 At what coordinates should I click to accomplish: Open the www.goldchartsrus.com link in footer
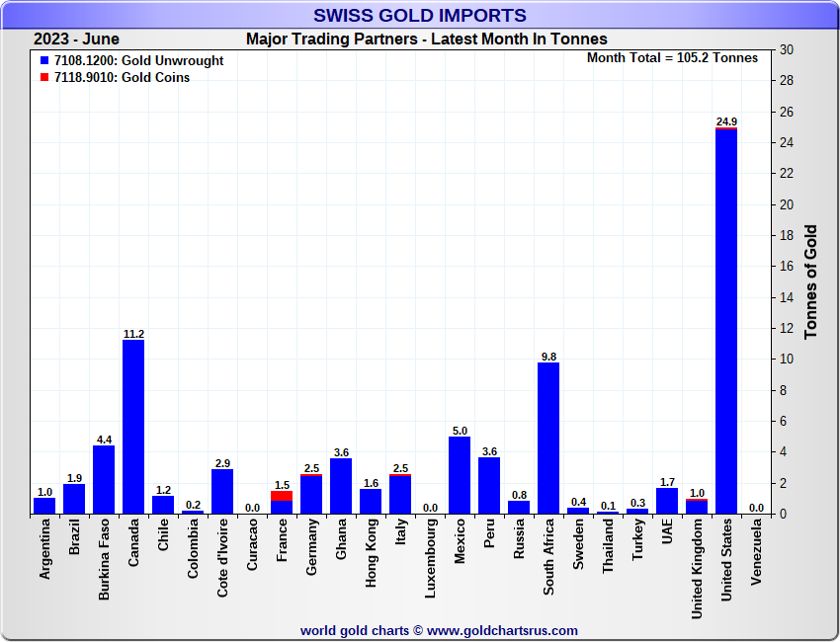(x=502, y=630)
